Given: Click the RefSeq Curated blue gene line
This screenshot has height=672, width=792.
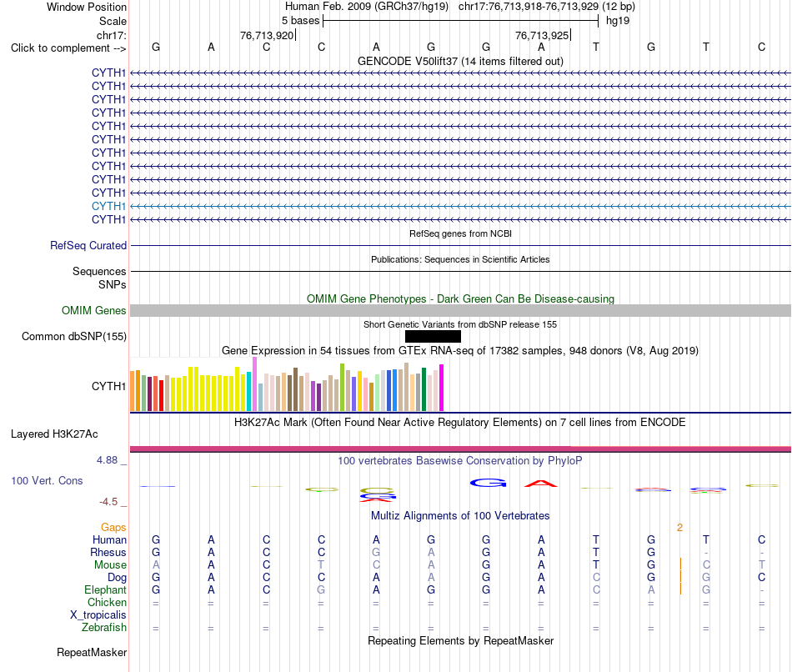Looking at the screenshot, I should coord(460,246).
